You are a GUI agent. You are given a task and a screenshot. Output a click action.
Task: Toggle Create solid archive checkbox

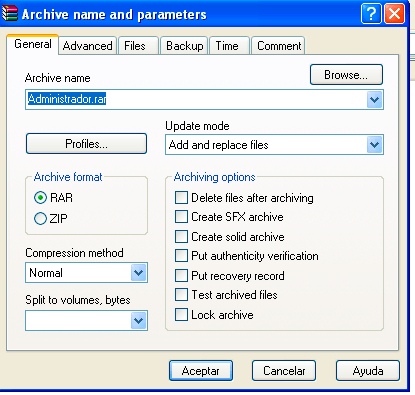click(x=181, y=236)
